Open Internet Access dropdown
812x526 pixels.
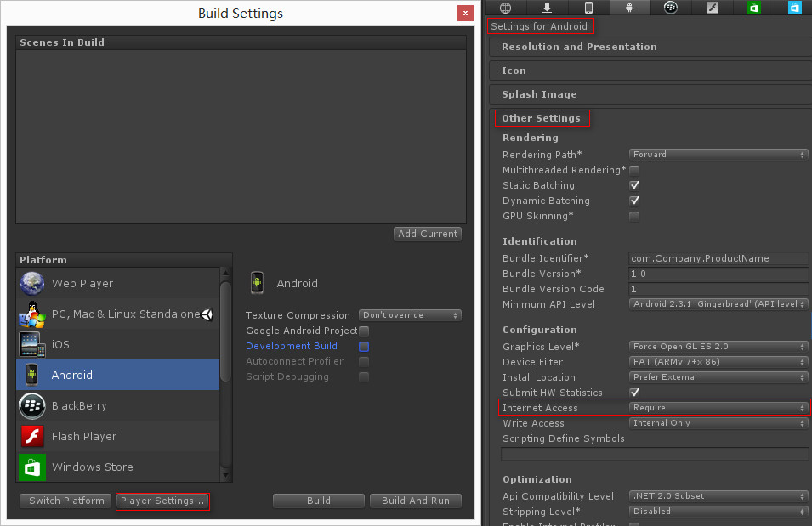coord(718,407)
